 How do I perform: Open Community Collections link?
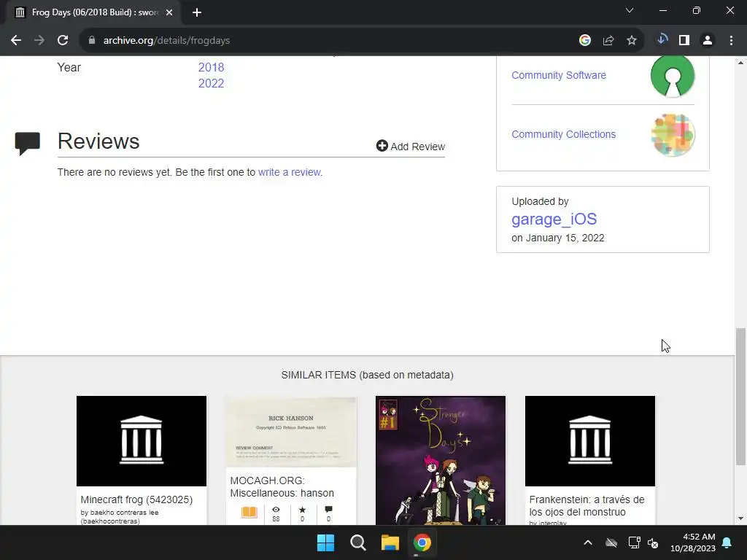coord(564,134)
